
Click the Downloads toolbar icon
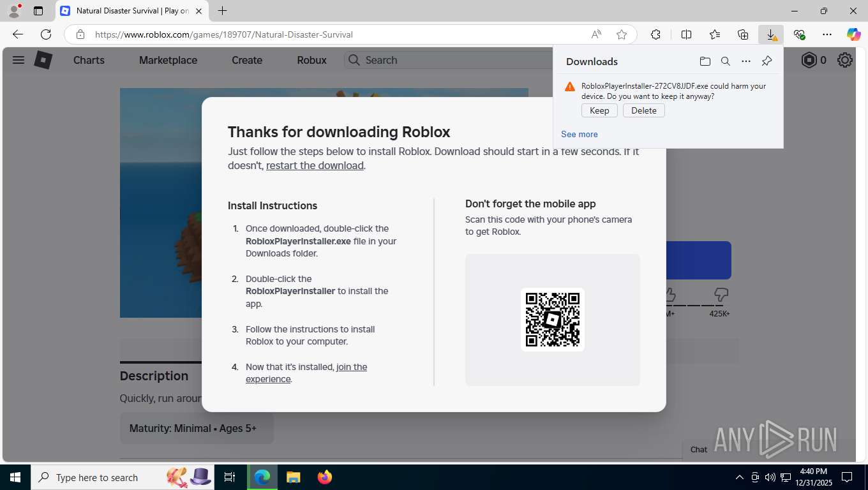pos(771,34)
